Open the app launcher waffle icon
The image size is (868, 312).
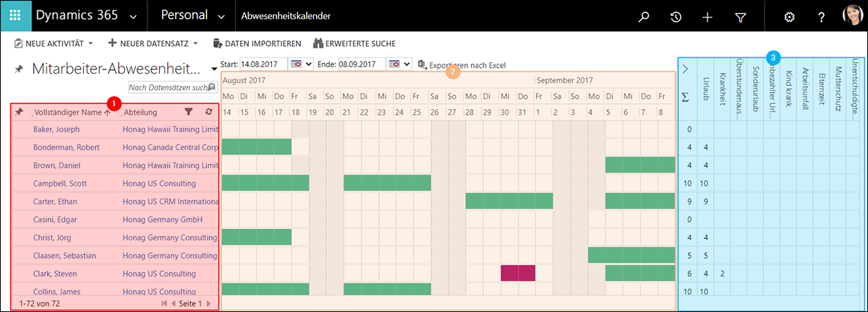(15, 16)
